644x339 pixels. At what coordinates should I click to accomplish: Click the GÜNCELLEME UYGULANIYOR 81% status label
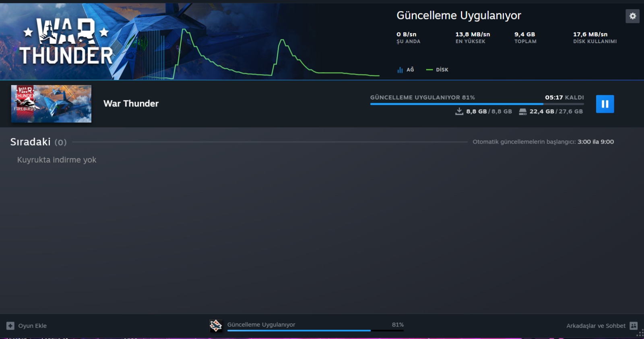click(423, 98)
